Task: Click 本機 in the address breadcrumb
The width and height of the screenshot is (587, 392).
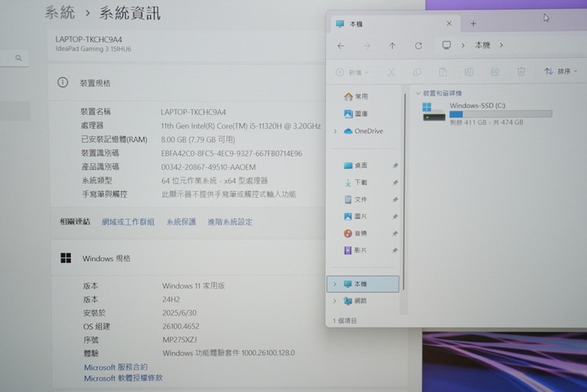Action: coord(483,46)
